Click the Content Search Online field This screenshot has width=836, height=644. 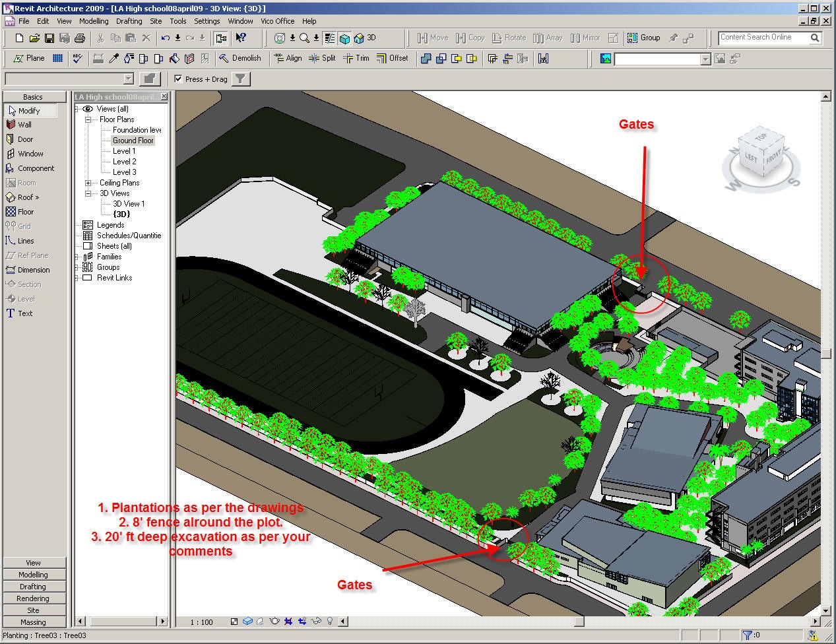[x=765, y=38]
